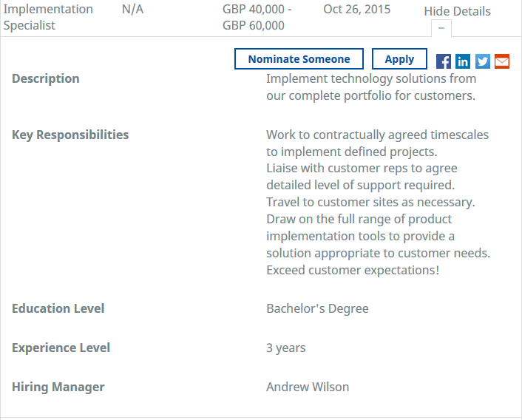Viewport: 522px width, 420px height.
Task: Click the Oct 26, 2015 posting date
Action: pyautogui.click(x=357, y=10)
